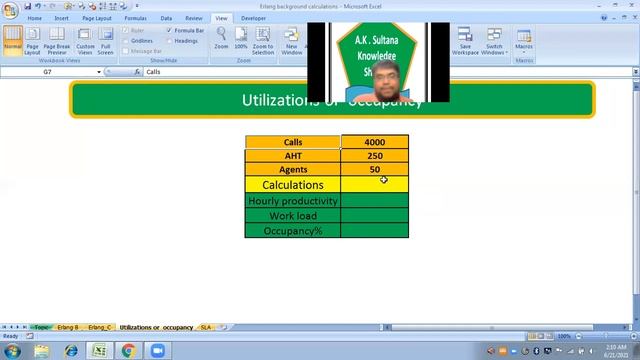Viewport: 640px width, 360px height.
Task: Enter Full Screen view
Action: pyautogui.click(x=105, y=40)
